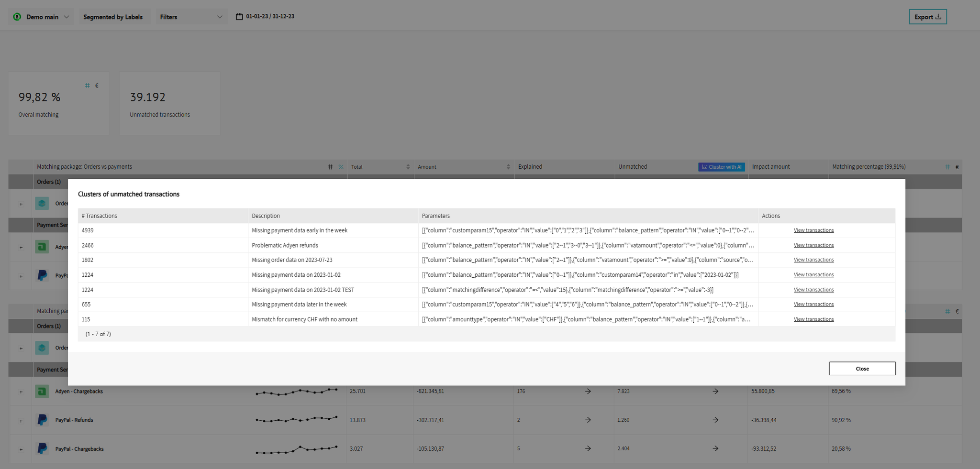Open the Filters dropdown

click(191, 17)
